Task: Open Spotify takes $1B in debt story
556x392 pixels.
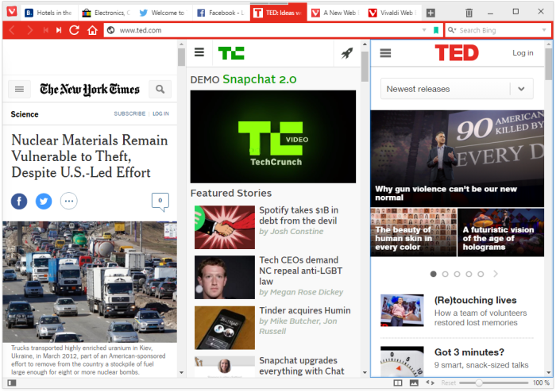Action: click(299, 215)
